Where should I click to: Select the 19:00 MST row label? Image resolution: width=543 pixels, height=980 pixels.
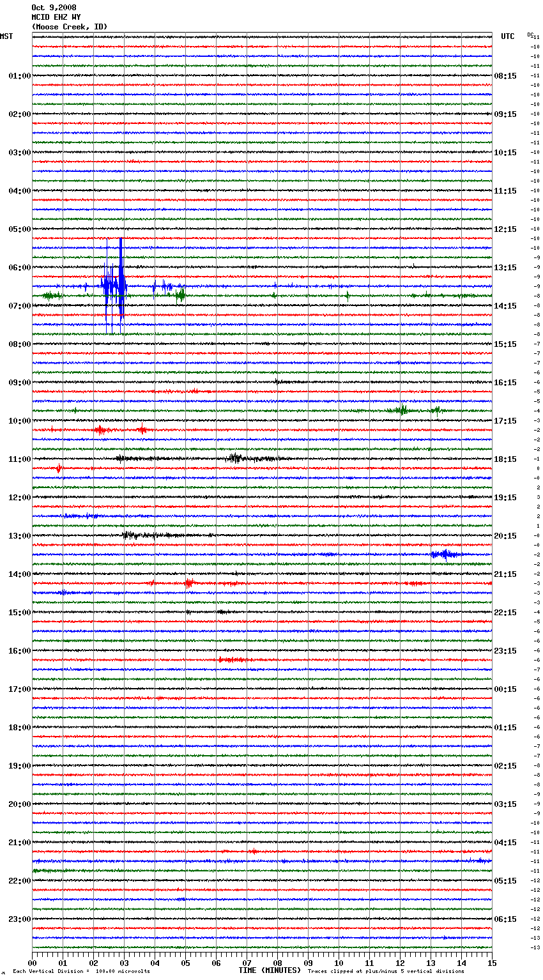(x=20, y=766)
